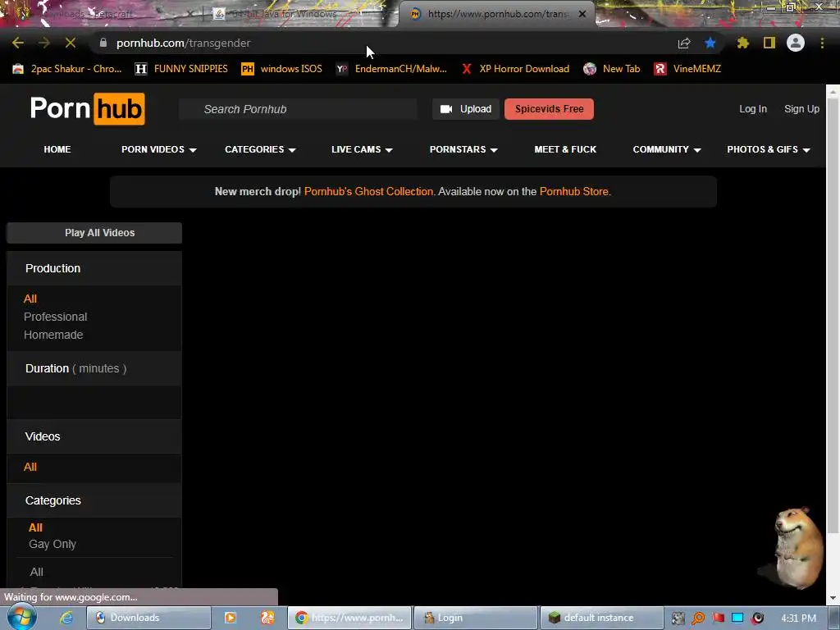Viewport: 840px width, 630px height.
Task: Click the page vertical scrollbar thumb
Action: (x=833, y=316)
